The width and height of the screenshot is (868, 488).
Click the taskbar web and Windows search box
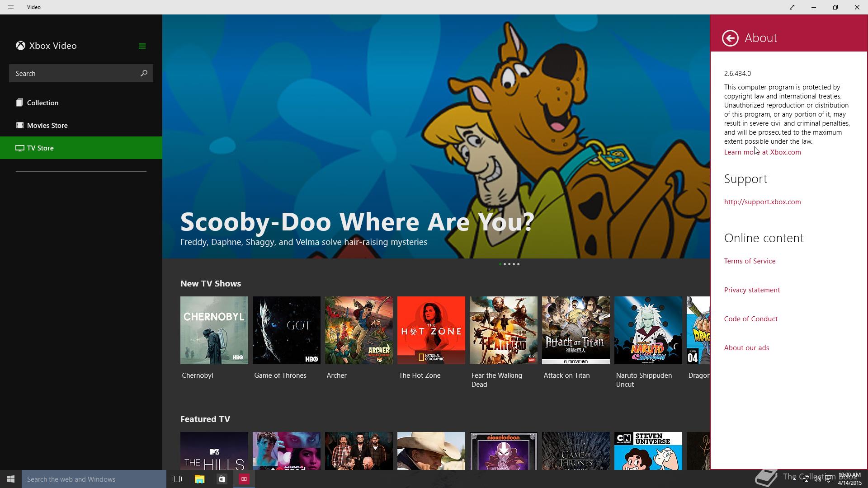[94, 479]
